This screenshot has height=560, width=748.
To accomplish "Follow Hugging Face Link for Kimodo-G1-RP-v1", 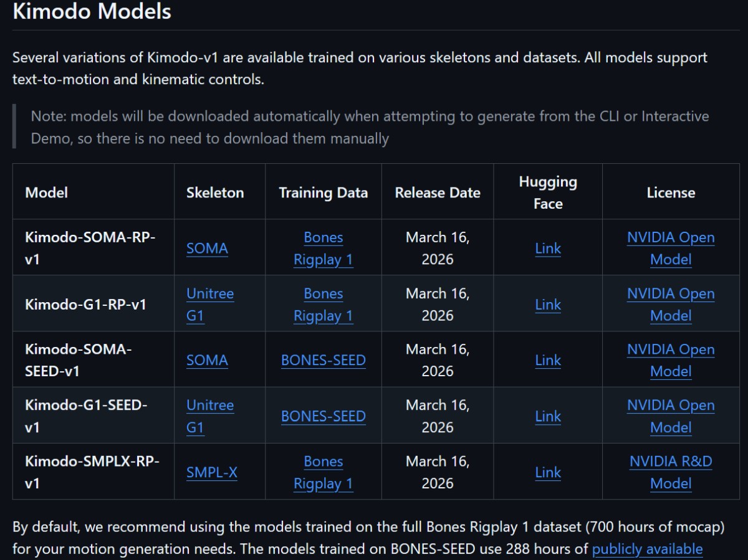I will pyautogui.click(x=548, y=304).
